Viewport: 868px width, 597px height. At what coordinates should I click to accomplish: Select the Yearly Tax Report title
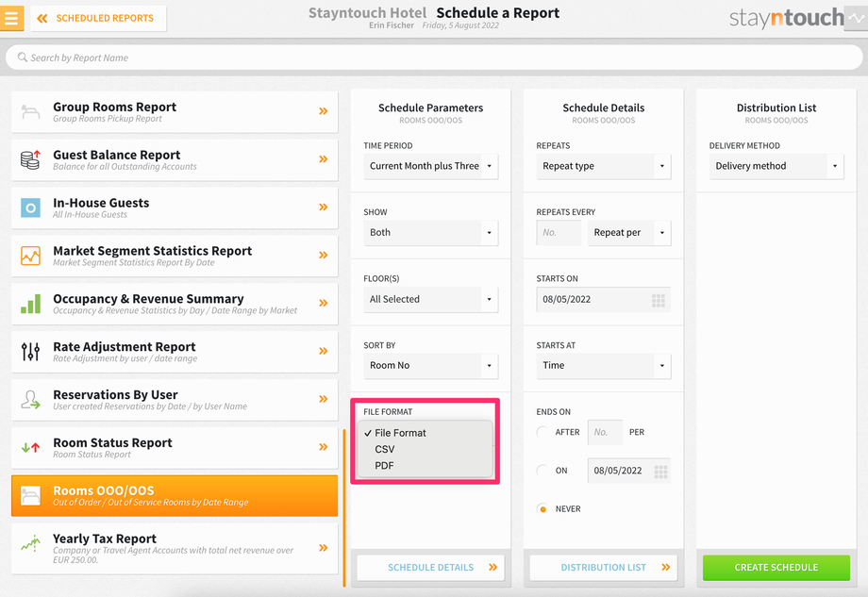105,539
